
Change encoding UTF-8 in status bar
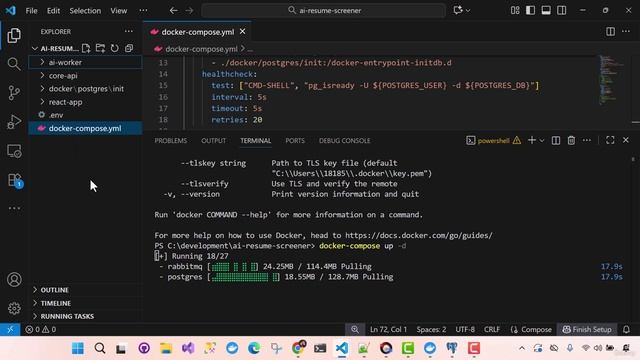click(x=465, y=329)
